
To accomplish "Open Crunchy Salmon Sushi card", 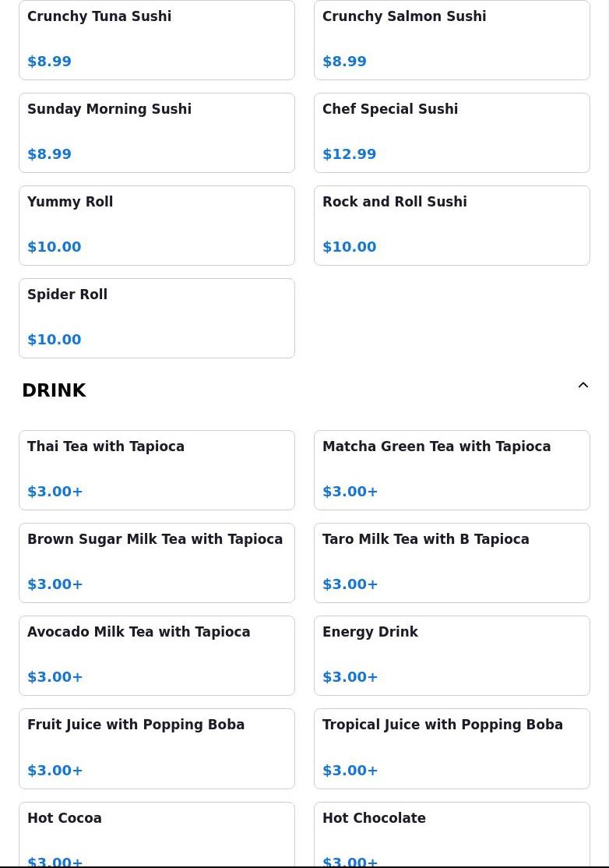I will 452,40.
